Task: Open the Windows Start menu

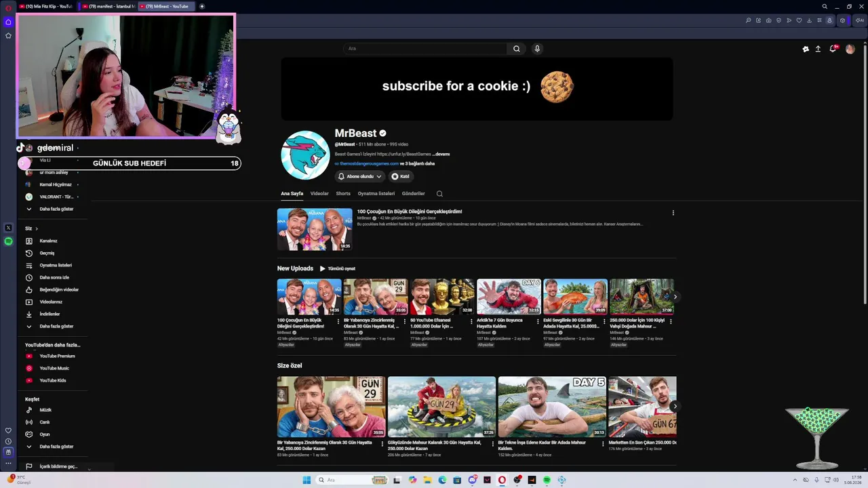Action: 307,480
